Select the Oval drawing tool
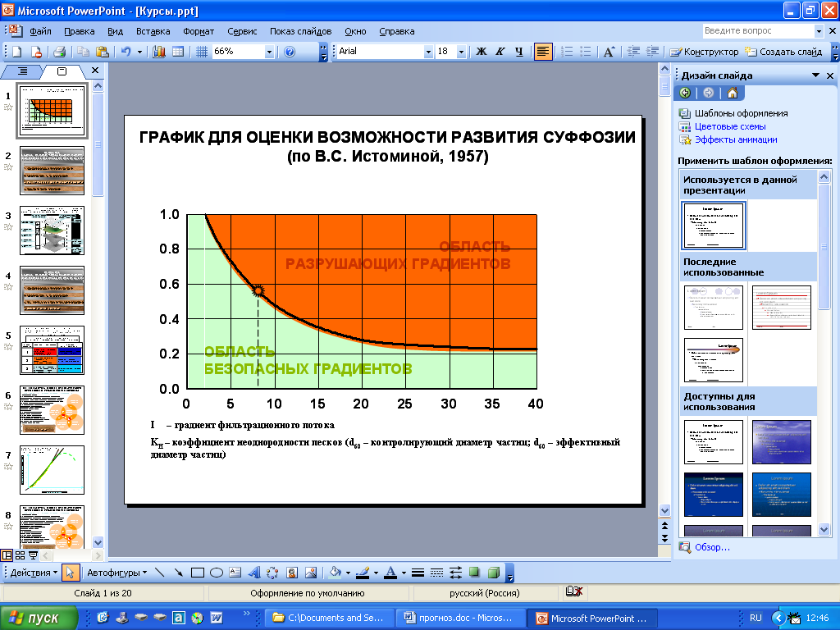This screenshot has height=630, width=840. (217, 573)
